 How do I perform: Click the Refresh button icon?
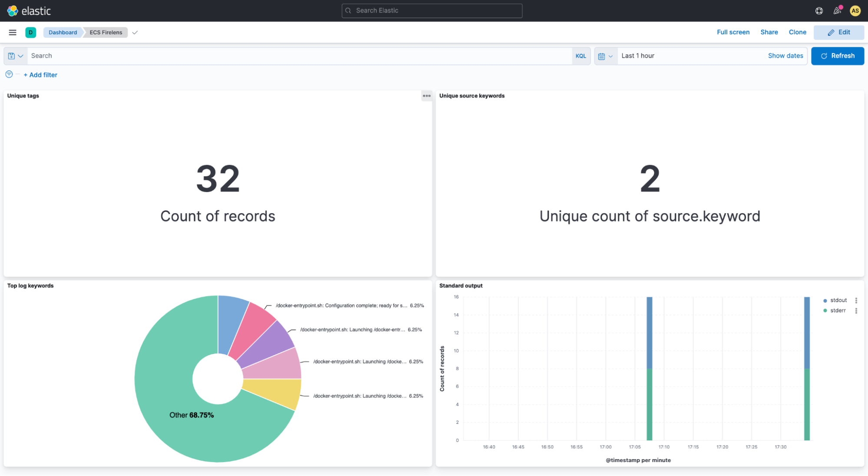pyautogui.click(x=824, y=55)
